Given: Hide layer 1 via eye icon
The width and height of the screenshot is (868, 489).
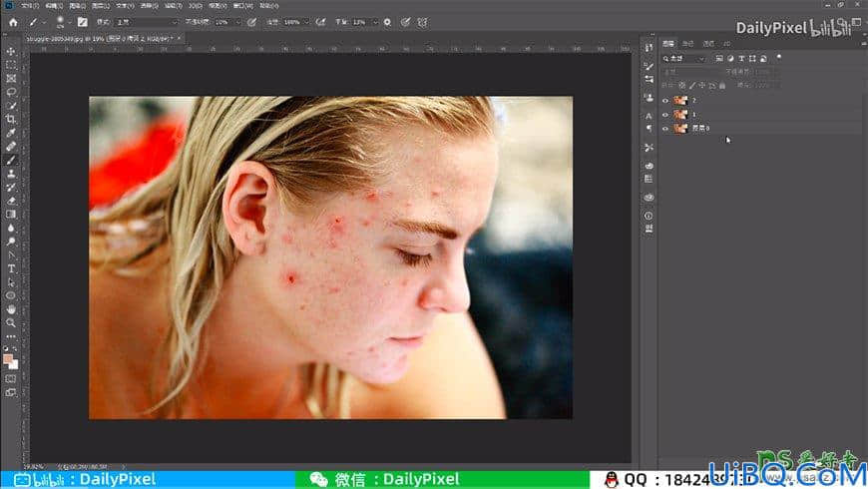Looking at the screenshot, I should 665,115.
